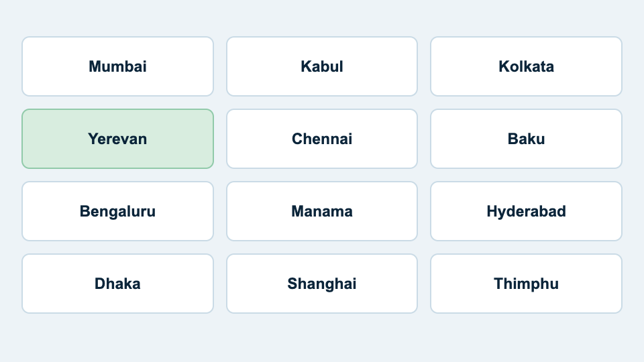Choose Bengaluru from the grid

point(117,211)
